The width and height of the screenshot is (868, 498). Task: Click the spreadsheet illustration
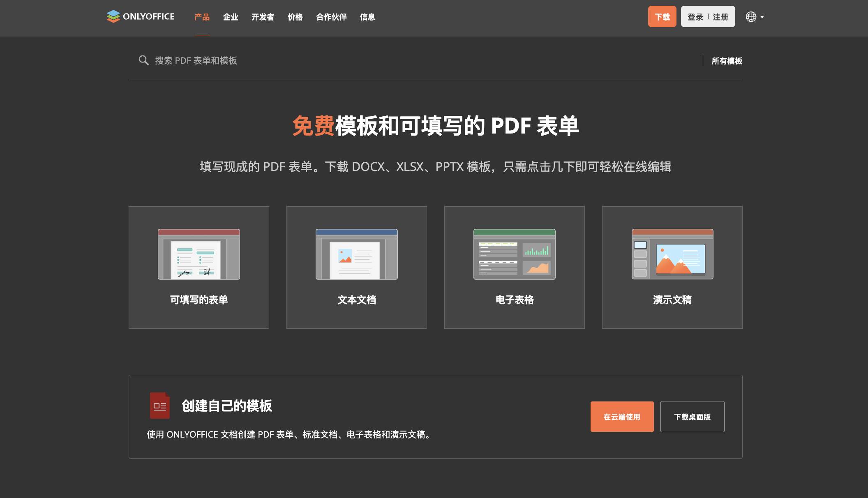click(x=515, y=254)
